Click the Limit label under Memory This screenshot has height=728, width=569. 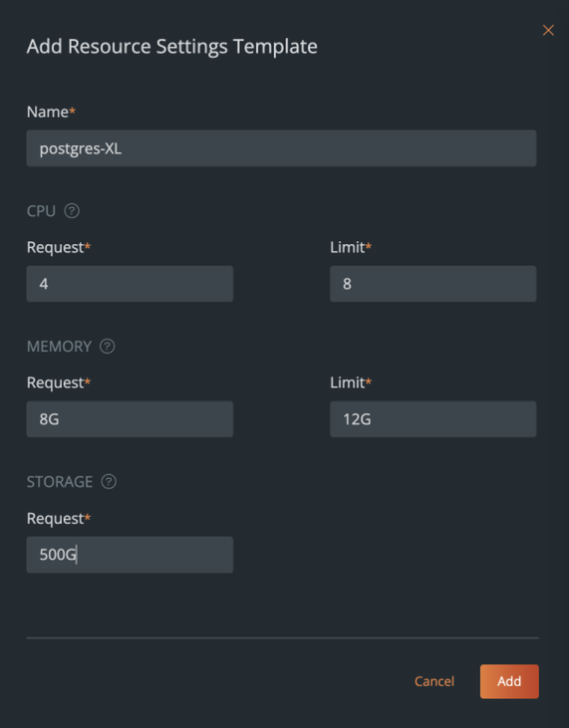[347, 383]
